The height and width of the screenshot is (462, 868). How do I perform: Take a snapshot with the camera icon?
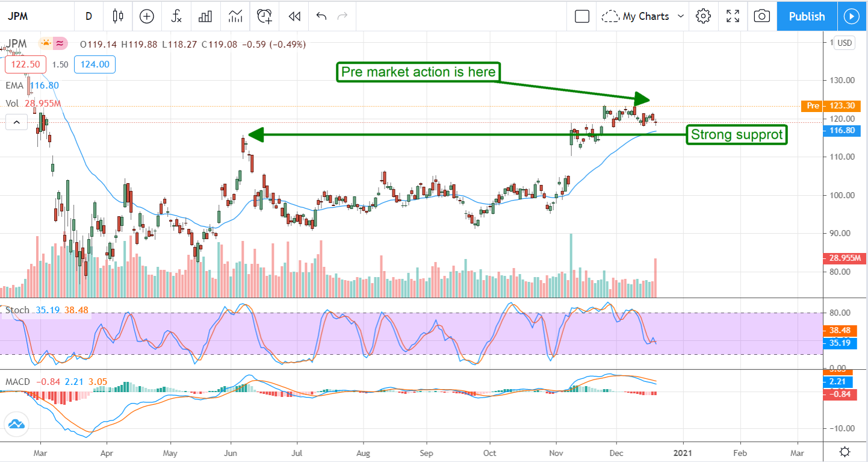[x=762, y=16]
